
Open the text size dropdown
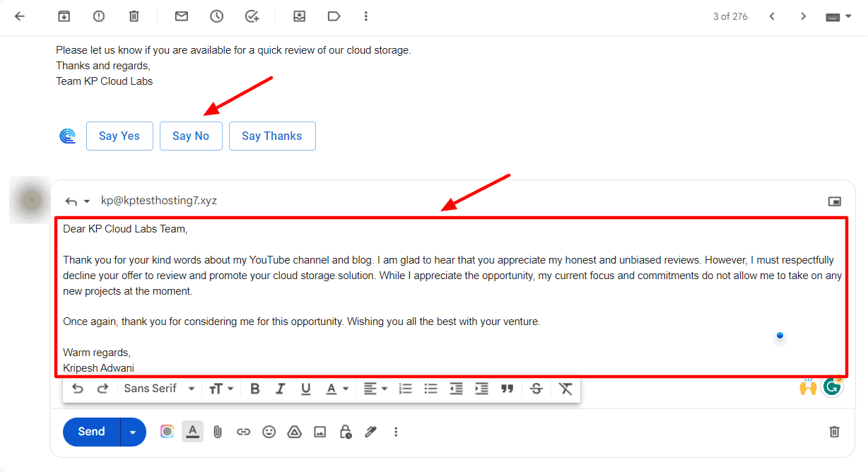[x=221, y=389]
